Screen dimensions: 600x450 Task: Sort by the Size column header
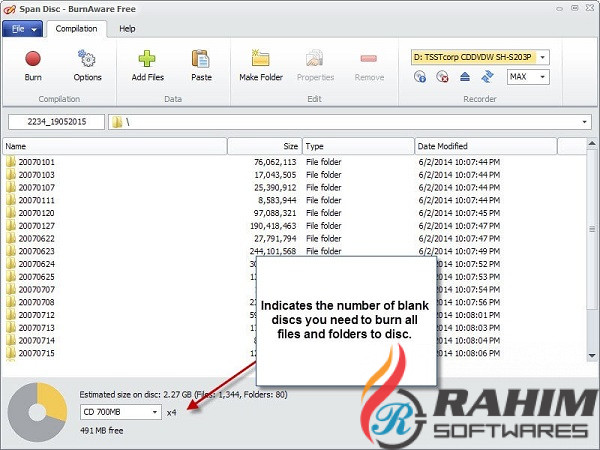click(x=265, y=146)
